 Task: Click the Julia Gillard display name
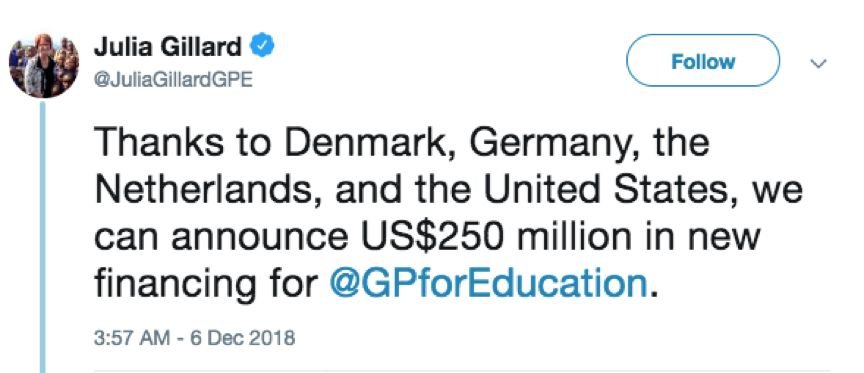pyautogui.click(x=168, y=47)
